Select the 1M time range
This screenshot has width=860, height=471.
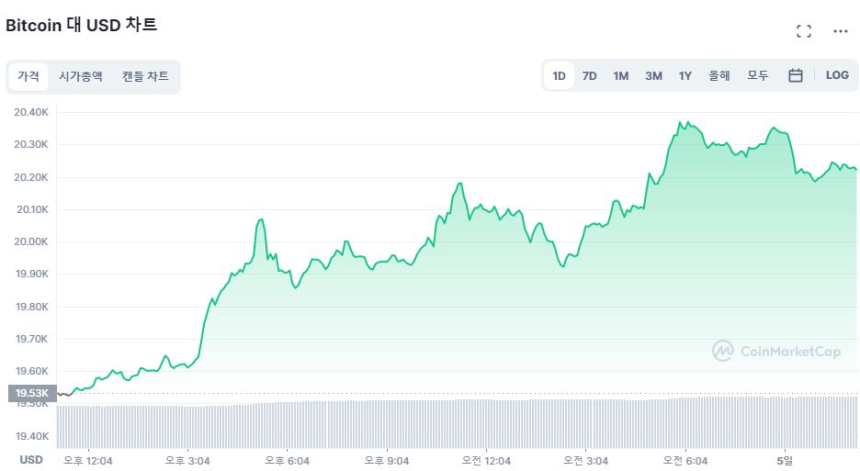[621, 76]
